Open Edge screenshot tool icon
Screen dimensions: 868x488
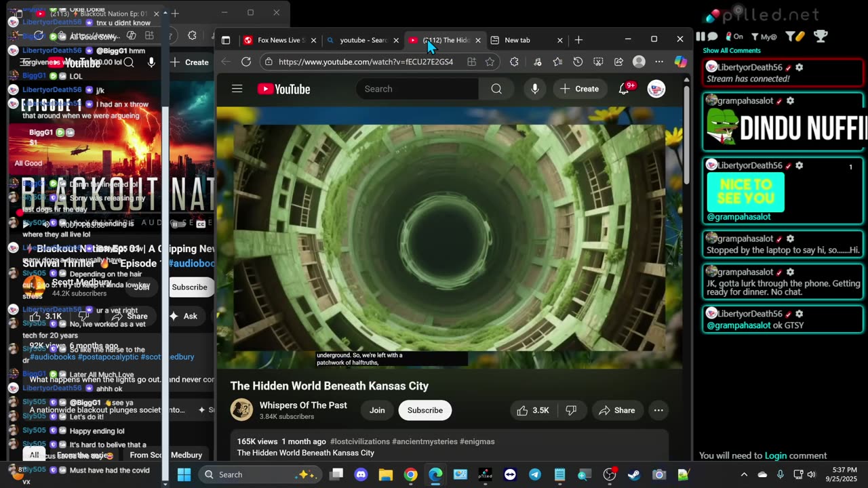coord(598,62)
